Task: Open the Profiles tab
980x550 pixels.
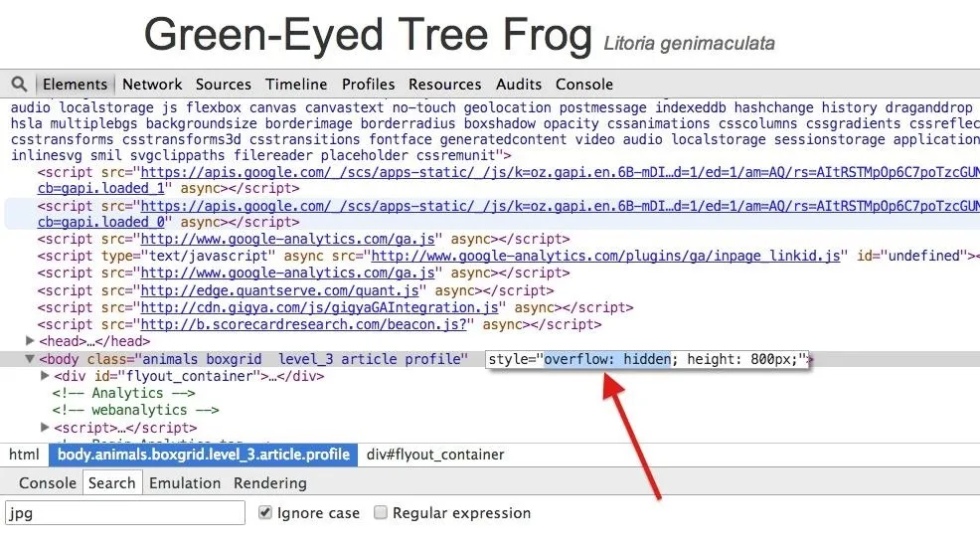Action: tap(368, 85)
